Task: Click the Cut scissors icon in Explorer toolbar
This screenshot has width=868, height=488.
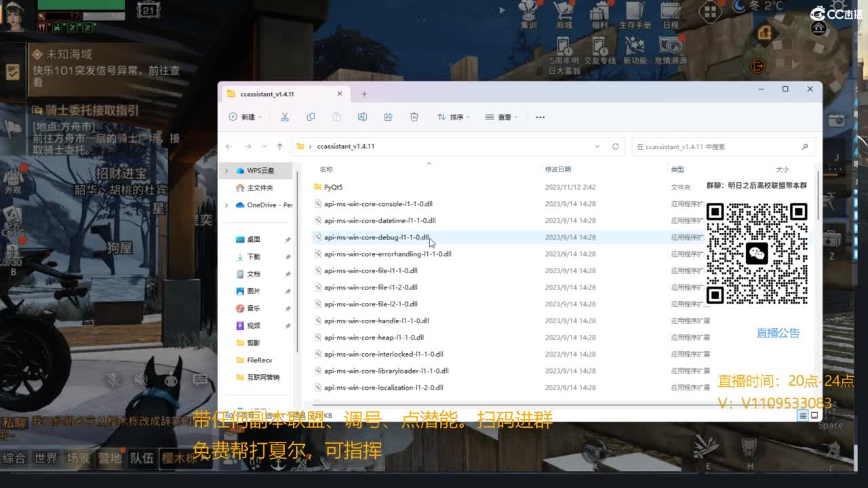Action: pyautogui.click(x=285, y=117)
